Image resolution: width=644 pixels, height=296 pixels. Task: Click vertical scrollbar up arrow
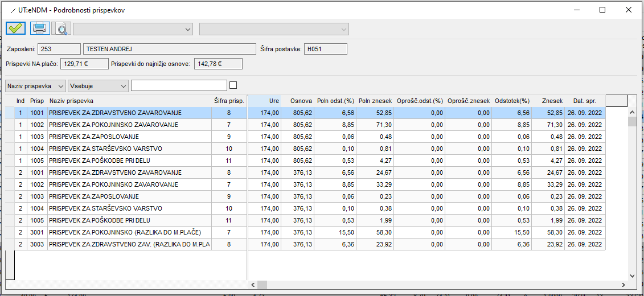coord(631,112)
